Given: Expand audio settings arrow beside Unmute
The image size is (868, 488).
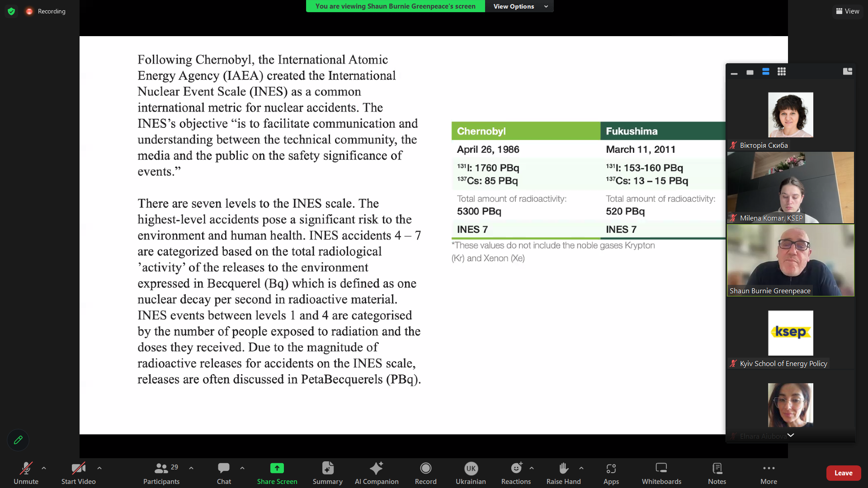Looking at the screenshot, I should (44, 468).
